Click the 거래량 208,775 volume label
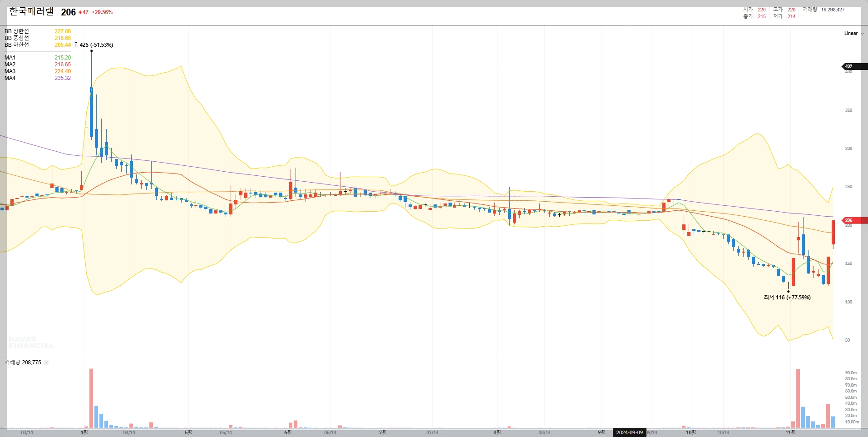Viewport: 868px width, 437px height. click(x=23, y=363)
